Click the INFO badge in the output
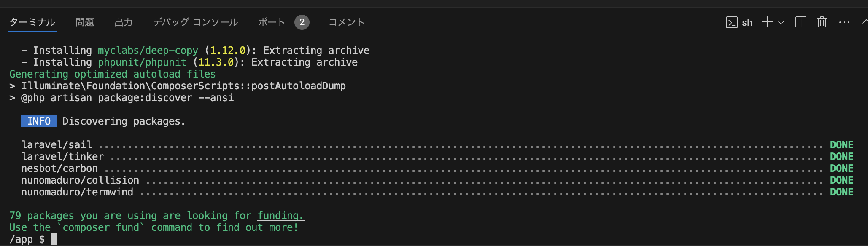Image resolution: width=868 pixels, height=246 pixels. point(38,121)
